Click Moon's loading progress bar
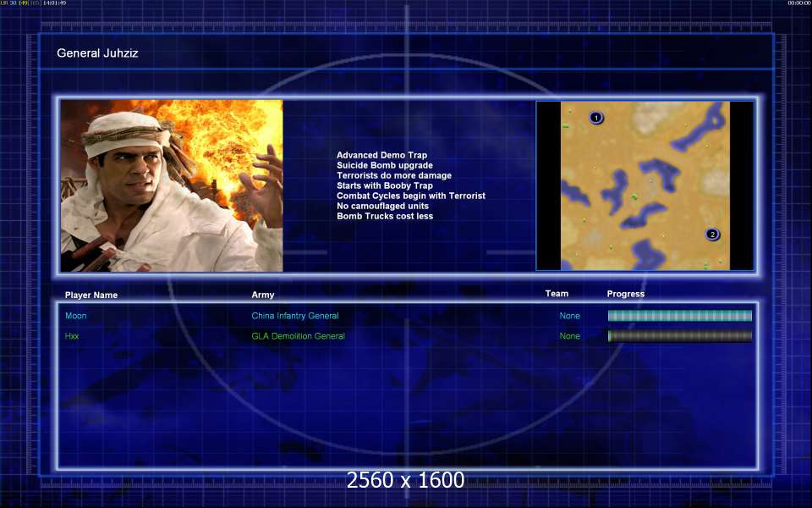The height and width of the screenshot is (508, 812). pos(680,316)
